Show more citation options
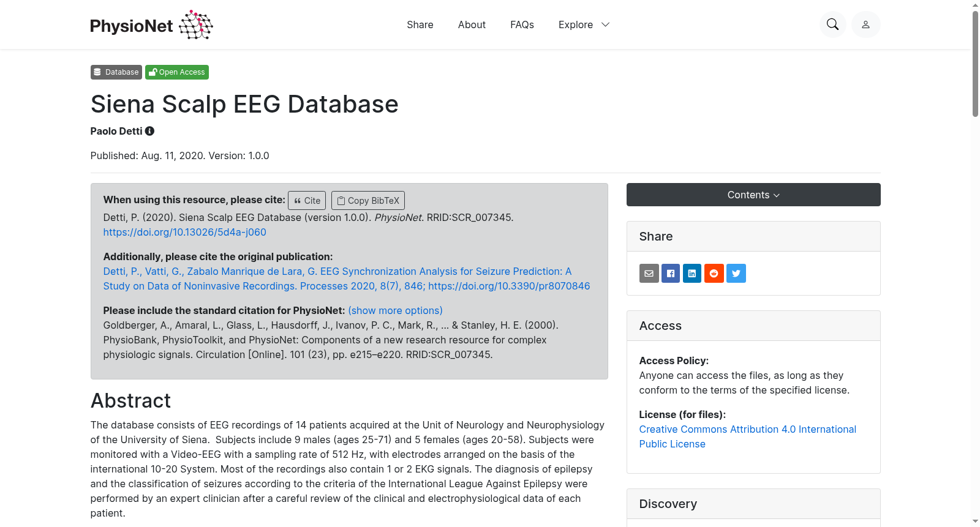The height and width of the screenshot is (527, 980). (395, 310)
